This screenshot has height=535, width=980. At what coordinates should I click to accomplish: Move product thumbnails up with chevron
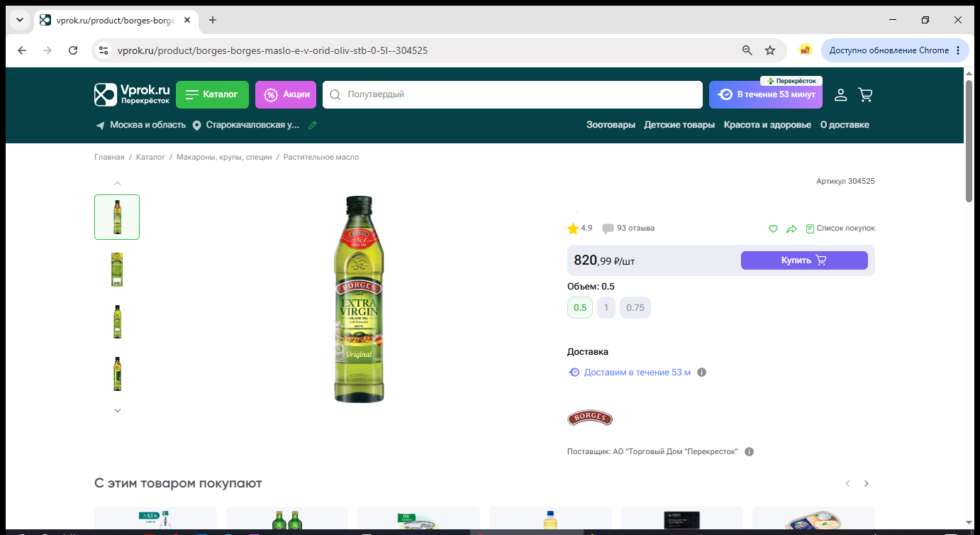[x=118, y=183]
